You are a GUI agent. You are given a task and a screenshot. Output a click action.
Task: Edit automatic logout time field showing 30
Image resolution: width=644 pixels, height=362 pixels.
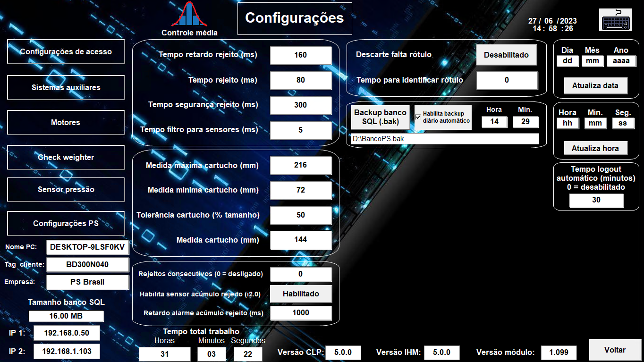596,200
